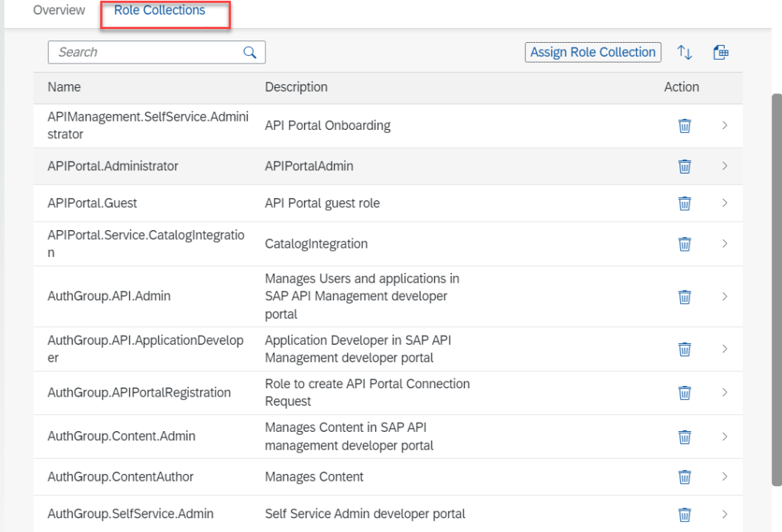Open AuthGroup.API.ApplicationDeveloper row chevron

click(724, 349)
